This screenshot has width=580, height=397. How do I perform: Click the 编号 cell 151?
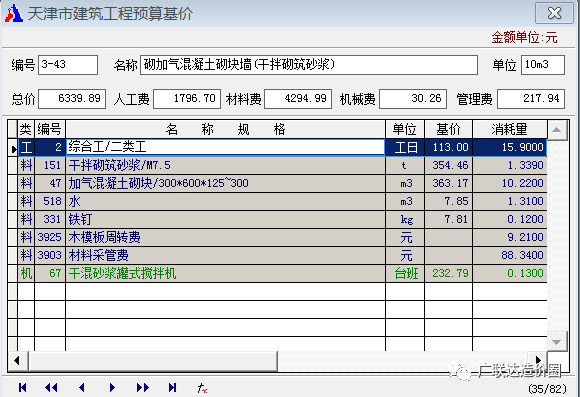pos(50,165)
